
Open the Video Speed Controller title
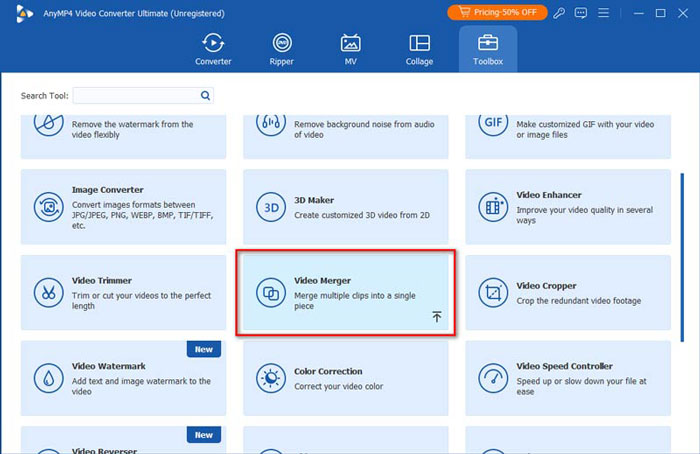coord(564,366)
